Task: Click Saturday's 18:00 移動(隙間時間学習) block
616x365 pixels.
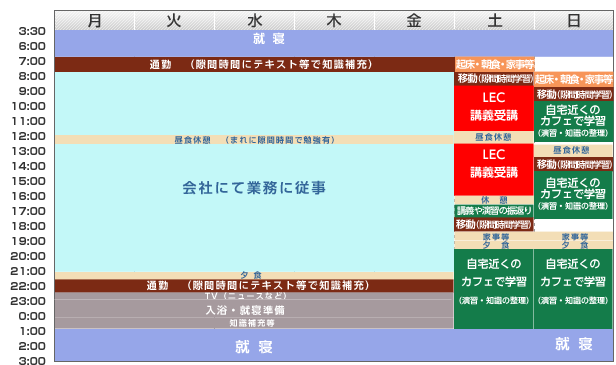Action: (x=494, y=225)
